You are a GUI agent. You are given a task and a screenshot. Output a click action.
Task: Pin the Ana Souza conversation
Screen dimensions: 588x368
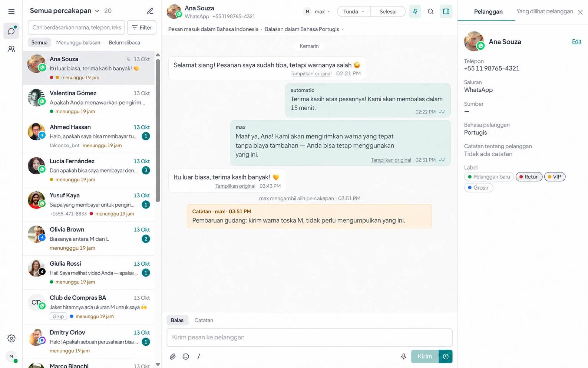tap(415, 11)
